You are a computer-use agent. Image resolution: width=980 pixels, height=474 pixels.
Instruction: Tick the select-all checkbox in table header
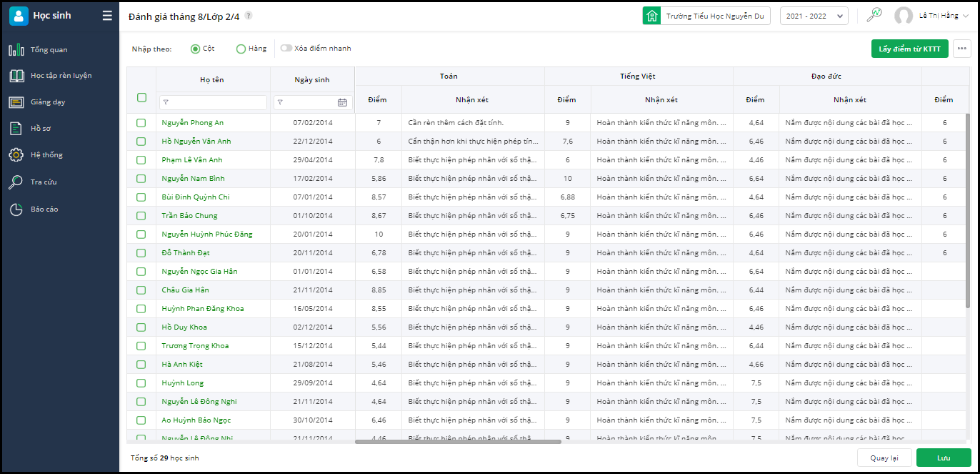141,98
